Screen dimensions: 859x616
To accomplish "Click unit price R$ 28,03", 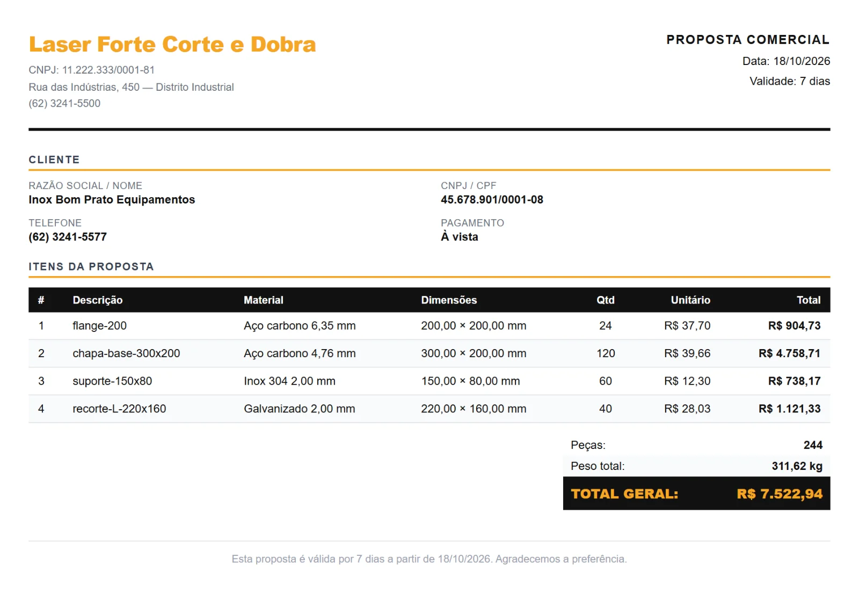I will (687, 409).
